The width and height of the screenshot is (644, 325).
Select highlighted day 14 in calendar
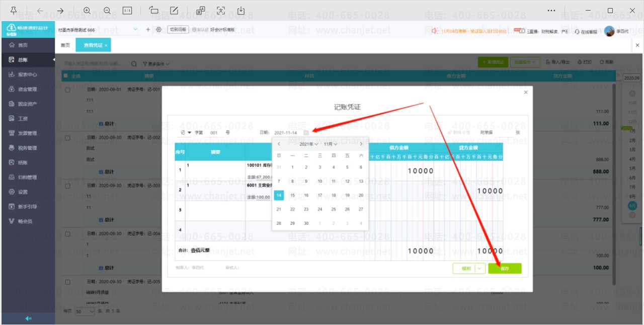pos(279,195)
